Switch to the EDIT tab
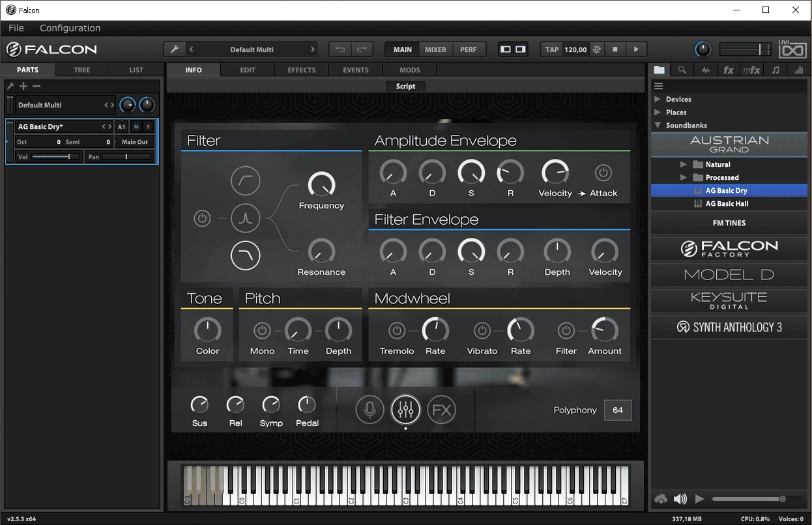The width and height of the screenshot is (812, 525). click(248, 70)
